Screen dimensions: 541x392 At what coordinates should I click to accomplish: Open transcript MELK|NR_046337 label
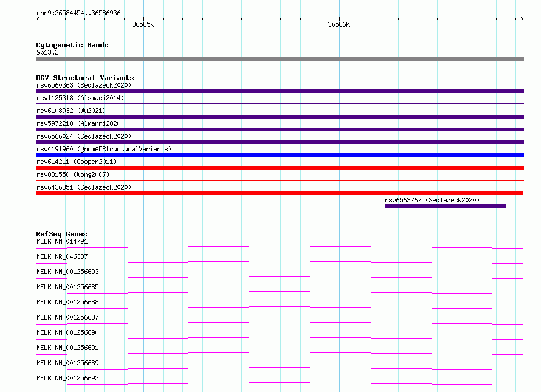[x=62, y=256]
